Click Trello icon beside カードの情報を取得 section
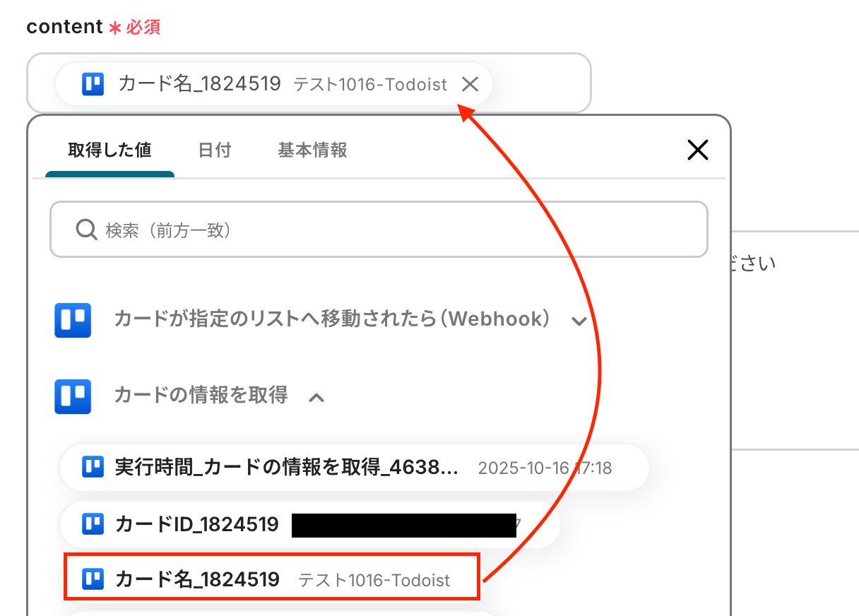 (x=73, y=396)
